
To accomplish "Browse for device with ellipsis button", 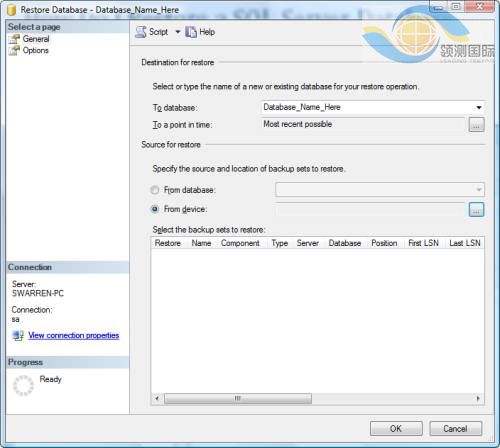I will pos(476,210).
